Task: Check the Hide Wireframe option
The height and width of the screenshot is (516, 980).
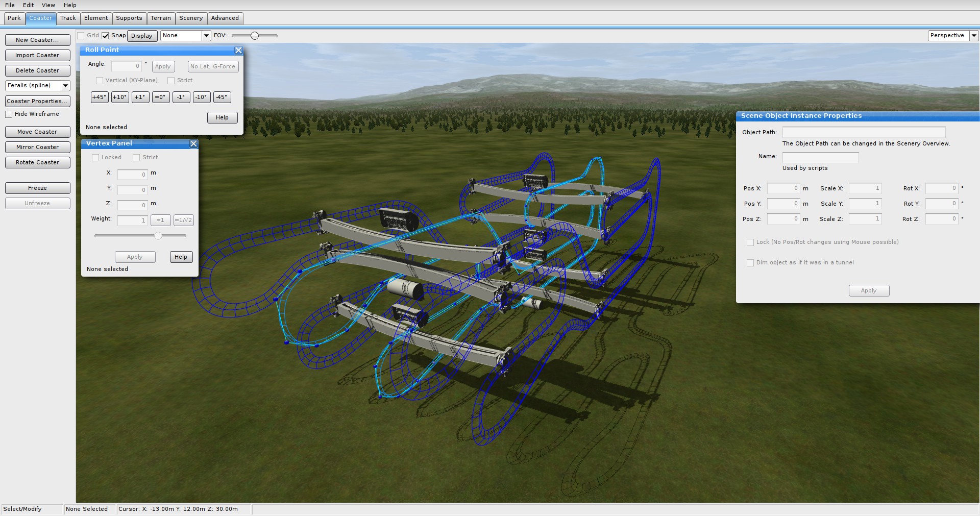Action: tap(9, 114)
